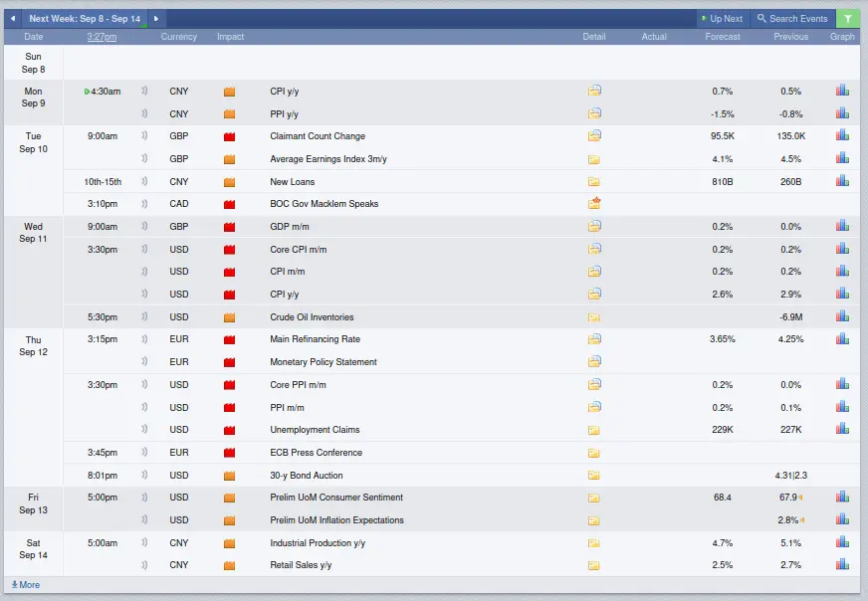Show graph for GDP m/m
Viewport: 868px width, 601px height.
(842, 225)
